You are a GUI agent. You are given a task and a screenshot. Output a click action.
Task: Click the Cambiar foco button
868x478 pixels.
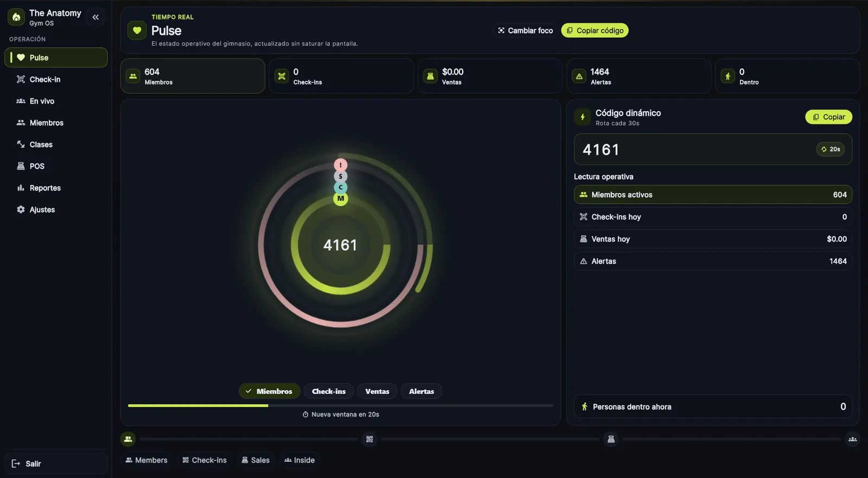[525, 30]
